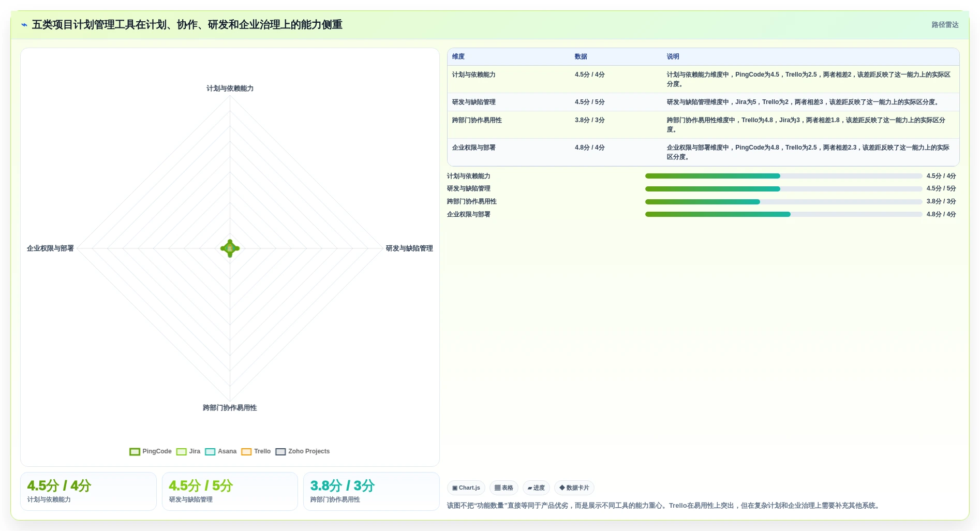Click the 4.5分 / 4分 计划与依赖能力 data card
980x531 pixels.
click(88, 491)
